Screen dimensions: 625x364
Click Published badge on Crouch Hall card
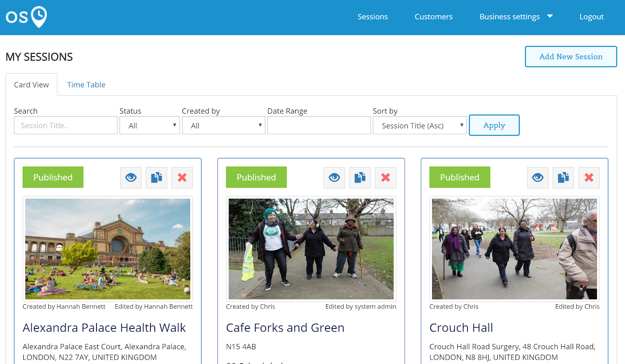(460, 177)
